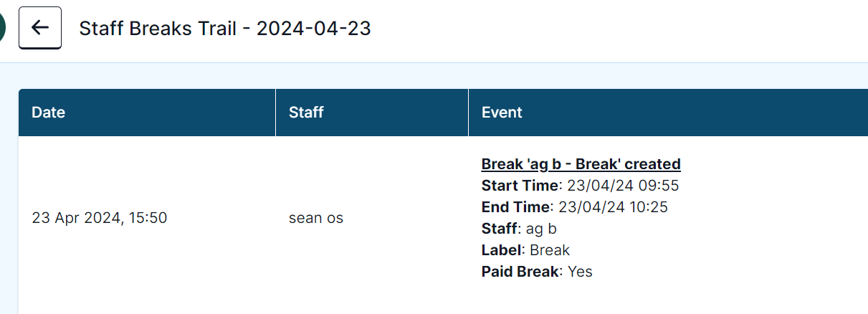This screenshot has width=868, height=314.
Task: Click the Event column header
Action: [502, 113]
